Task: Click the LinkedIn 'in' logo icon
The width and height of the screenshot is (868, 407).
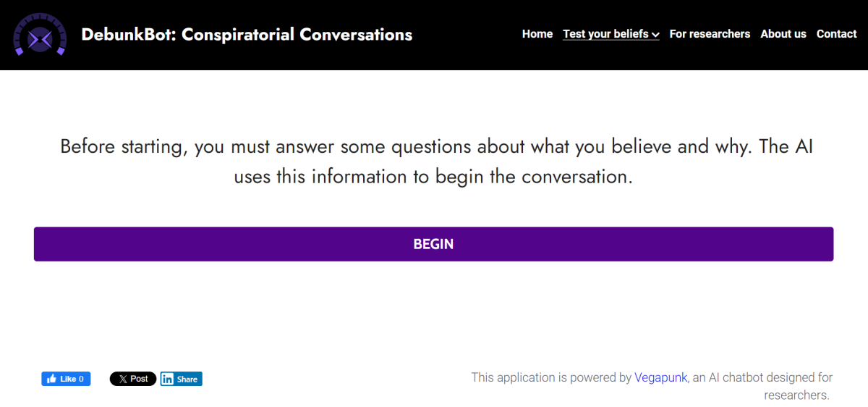Action: click(x=168, y=379)
